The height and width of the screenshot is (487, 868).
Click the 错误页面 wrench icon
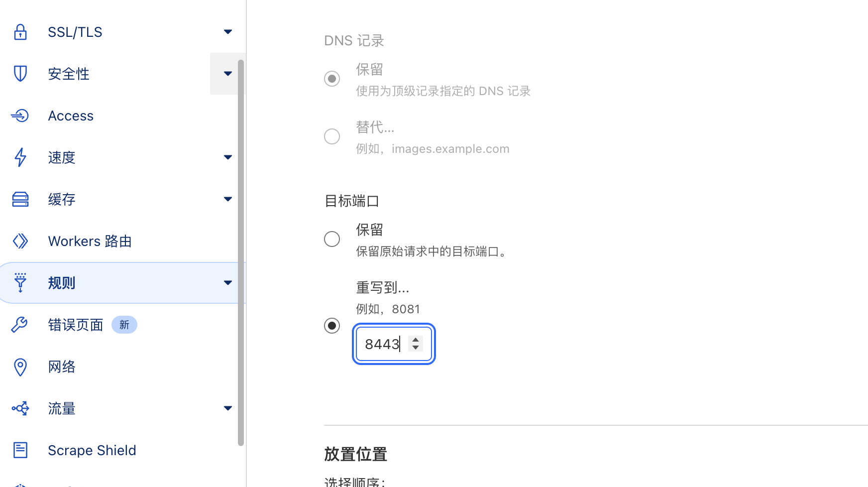(20, 325)
